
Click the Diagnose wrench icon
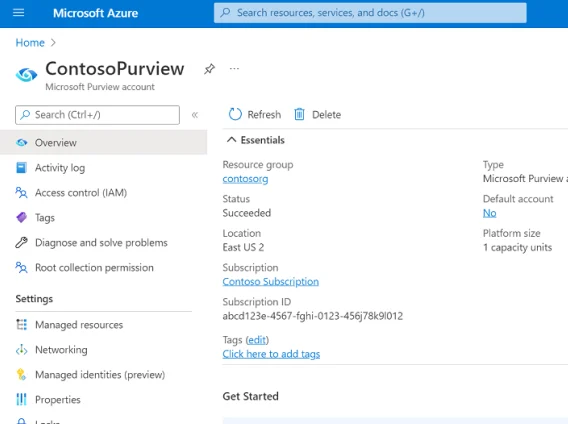coord(21,242)
